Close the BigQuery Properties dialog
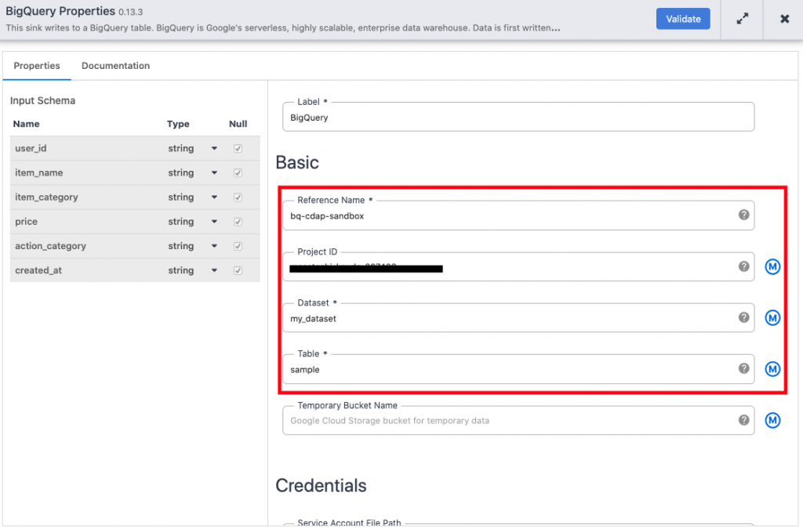Viewport: 803px width, 532px height. tap(784, 19)
